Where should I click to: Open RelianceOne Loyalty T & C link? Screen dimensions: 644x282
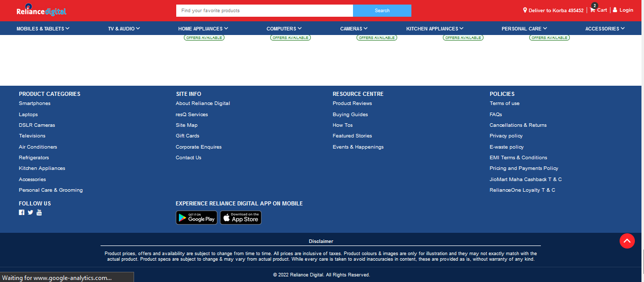pos(523,190)
